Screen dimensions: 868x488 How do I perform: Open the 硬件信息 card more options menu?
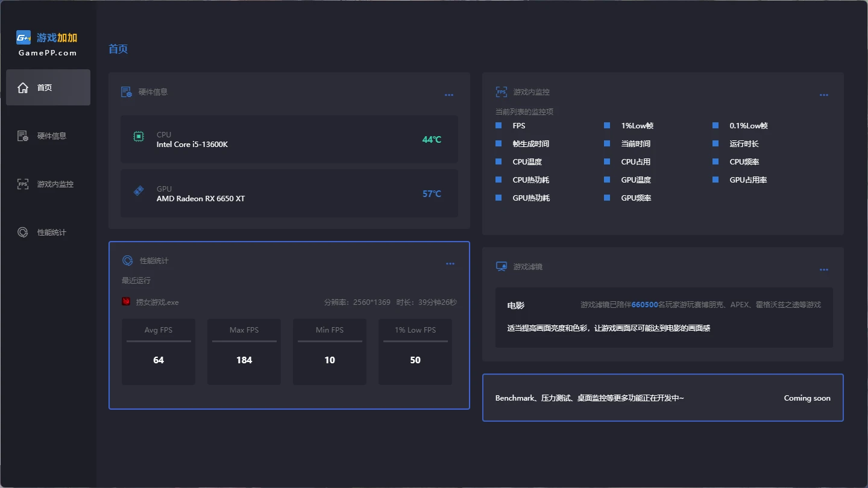pyautogui.click(x=449, y=95)
